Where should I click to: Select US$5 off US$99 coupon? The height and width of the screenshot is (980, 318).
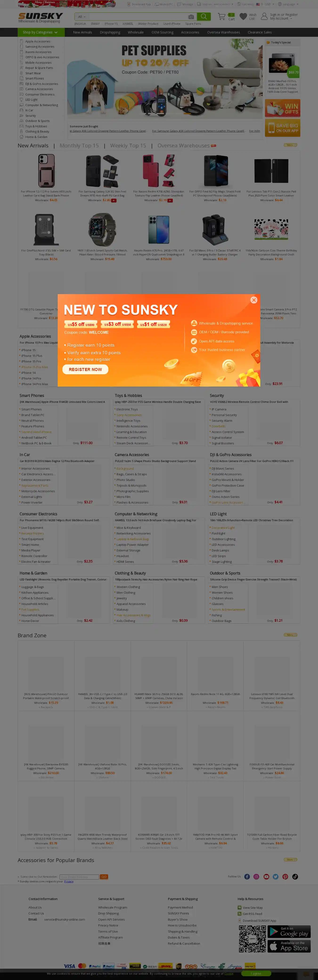tap(81, 324)
